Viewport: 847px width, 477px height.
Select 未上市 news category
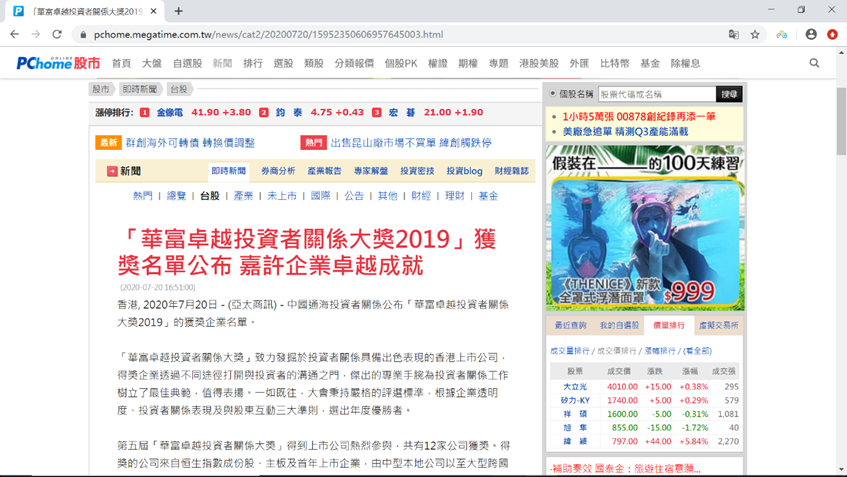(x=282, y=196)
